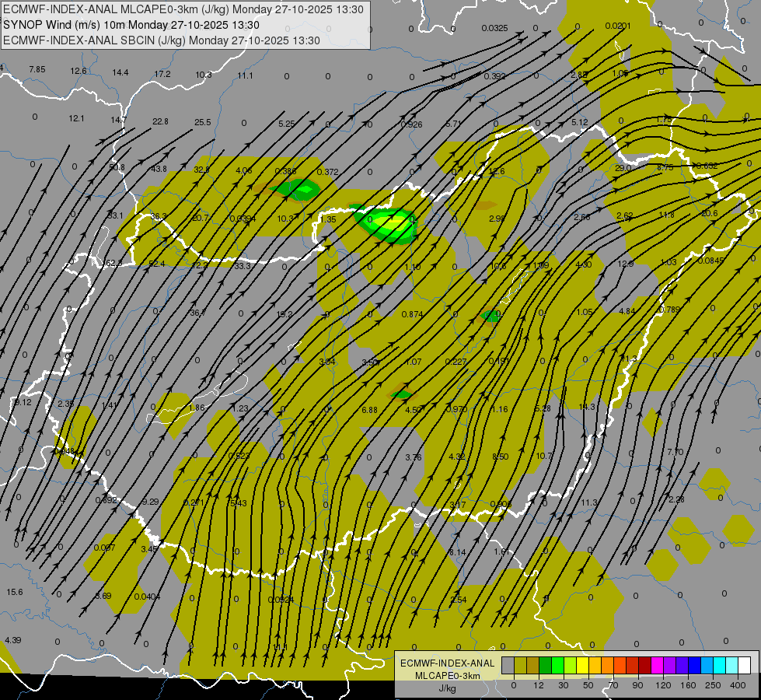This screenshot has width=761, height=700.
Task: Click the map value 9.29
Action: point(151,502)
